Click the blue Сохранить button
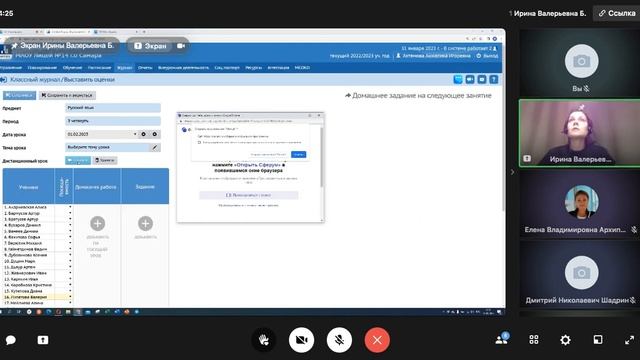This screenshot has width=640, height=360. [x=20, y=95]
